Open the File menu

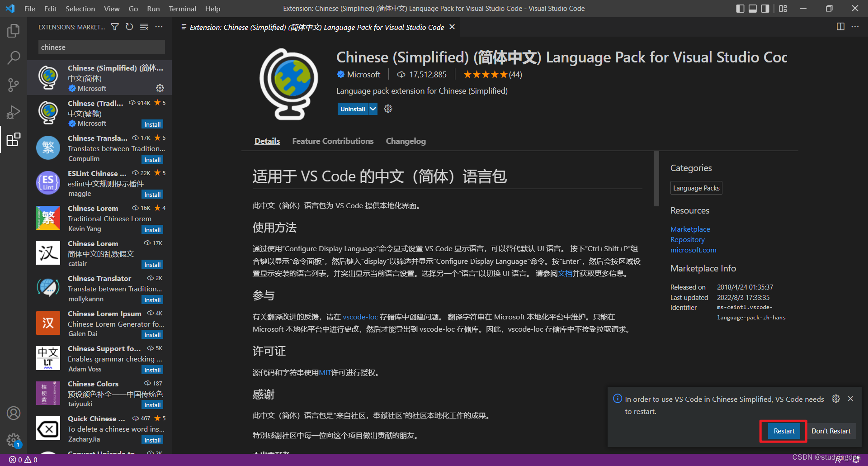coord(30,9)
